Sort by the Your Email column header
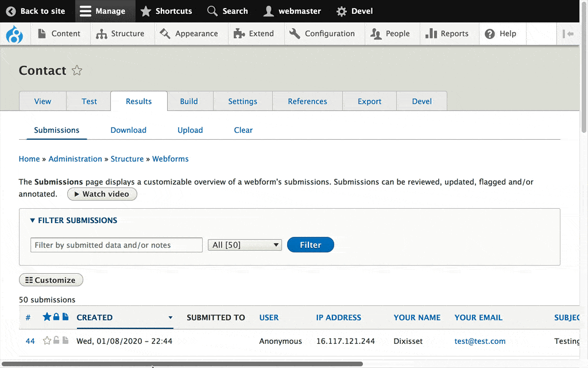Viewport: 588px width, 368px height. [x=478, y=317]
